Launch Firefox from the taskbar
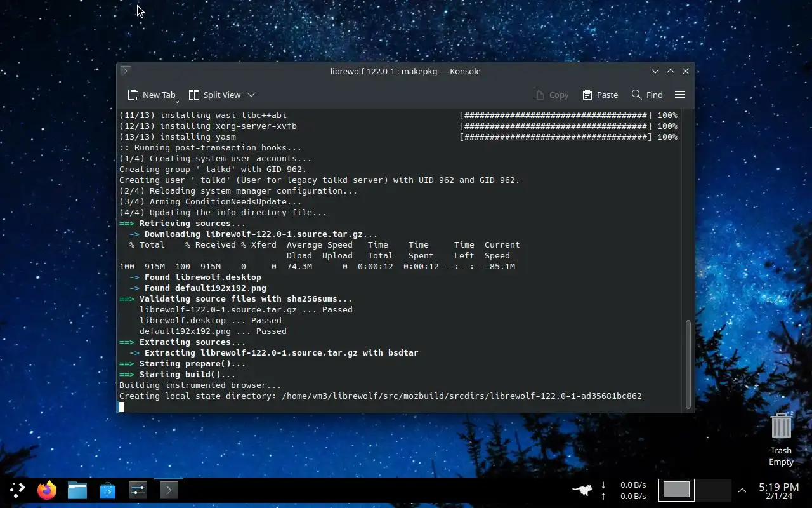This screenshot has height=508, width=812. coord(47,490)
